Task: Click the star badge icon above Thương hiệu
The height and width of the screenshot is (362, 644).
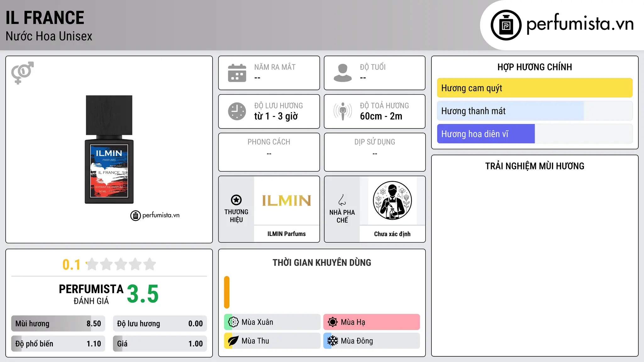Action: 236,200
